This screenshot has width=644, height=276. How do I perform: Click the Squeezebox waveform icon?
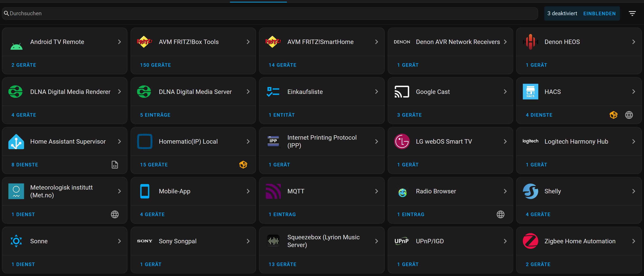point(273,241)
